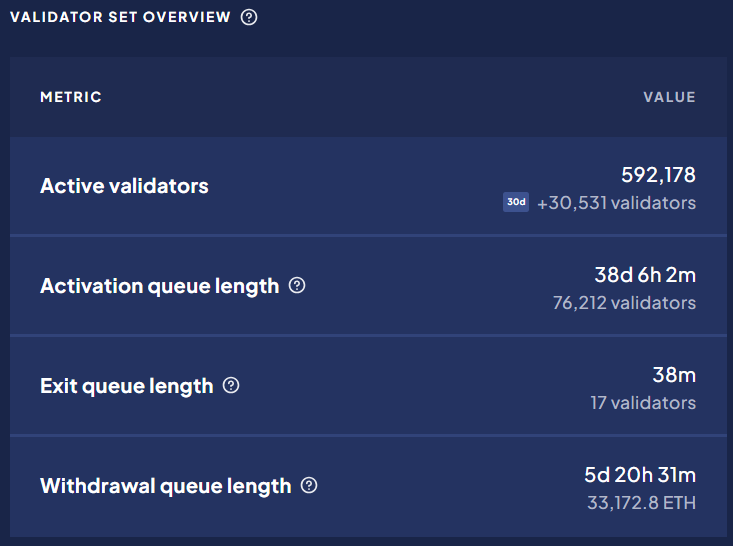This screenshot has height=546, width=733.
Task: Open Activation queue length help icon
Action: pyautogui.click(x=297, y=285)
